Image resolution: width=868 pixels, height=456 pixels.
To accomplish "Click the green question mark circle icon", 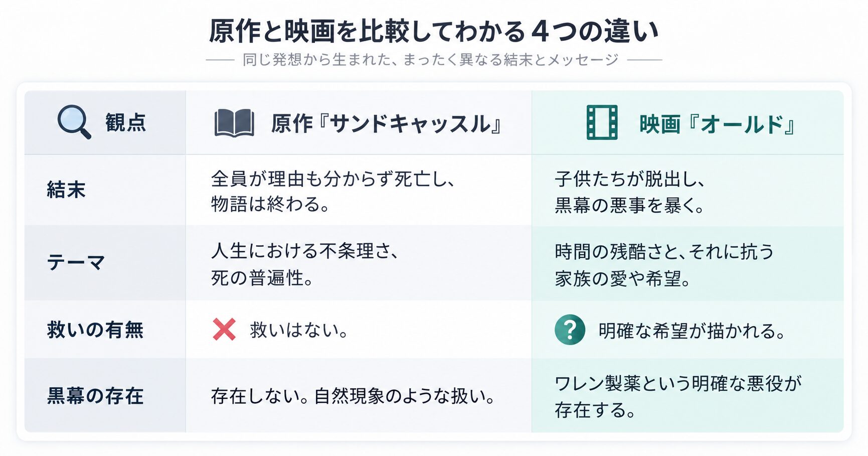I will [570, 330].
